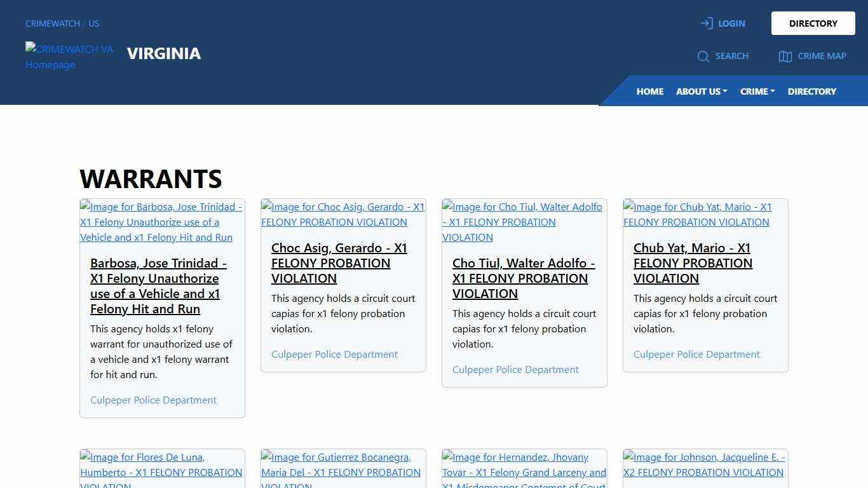This screenshot has width=868, height=488.
Task: Open the Barbosa, Jose Trinidad warrant details
Action: click(158, 286)
